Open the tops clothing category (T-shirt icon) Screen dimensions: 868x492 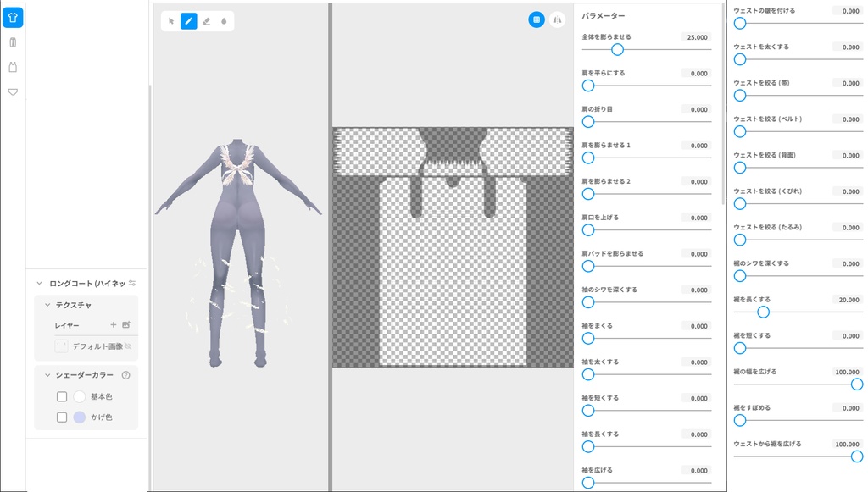[13, 18]
